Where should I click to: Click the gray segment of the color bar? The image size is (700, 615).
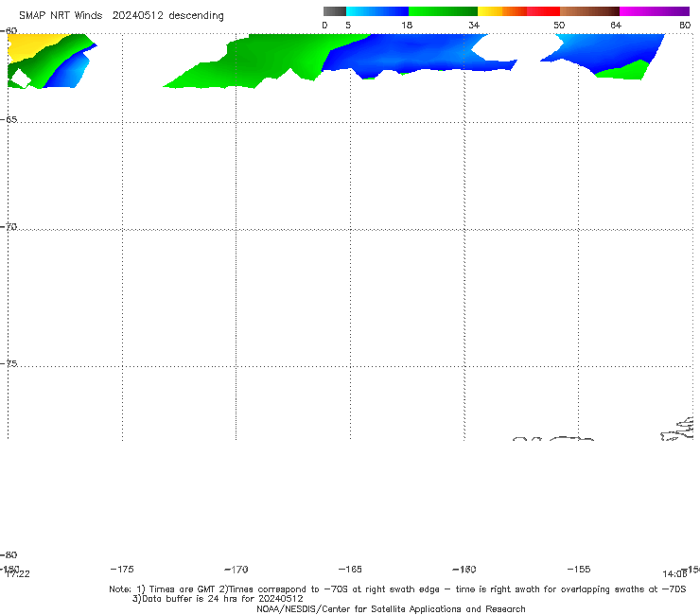pyautogui.click(x=334, y=11)
